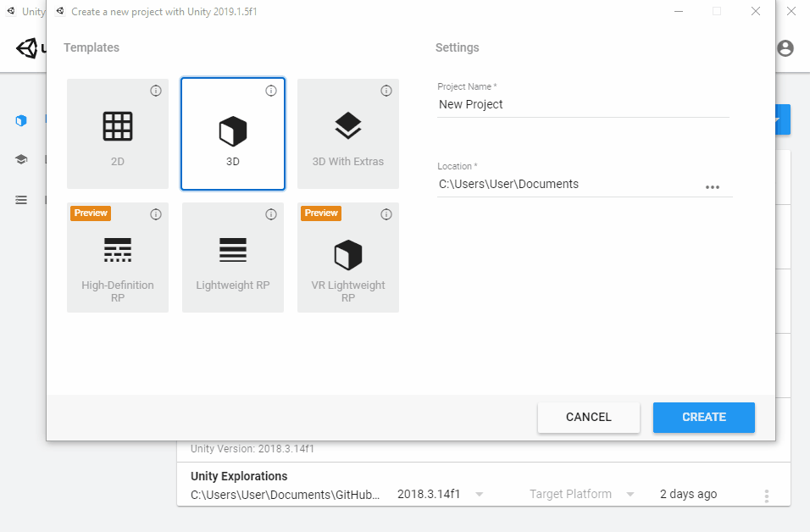Viewport: 810px width, 532px height.
Task: Click the CREATE button
Action: [704, 418]
